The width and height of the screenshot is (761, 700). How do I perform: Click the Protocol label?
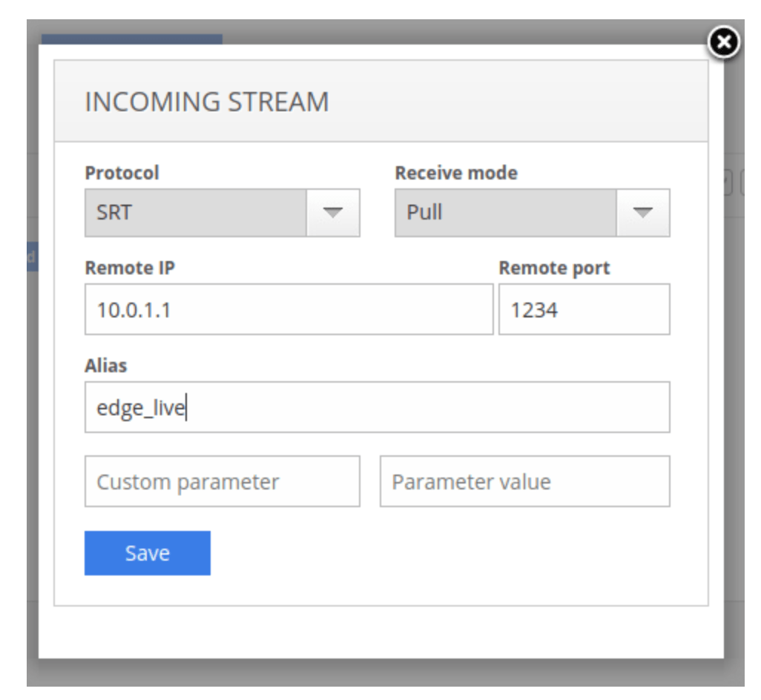tap(122, 173)
